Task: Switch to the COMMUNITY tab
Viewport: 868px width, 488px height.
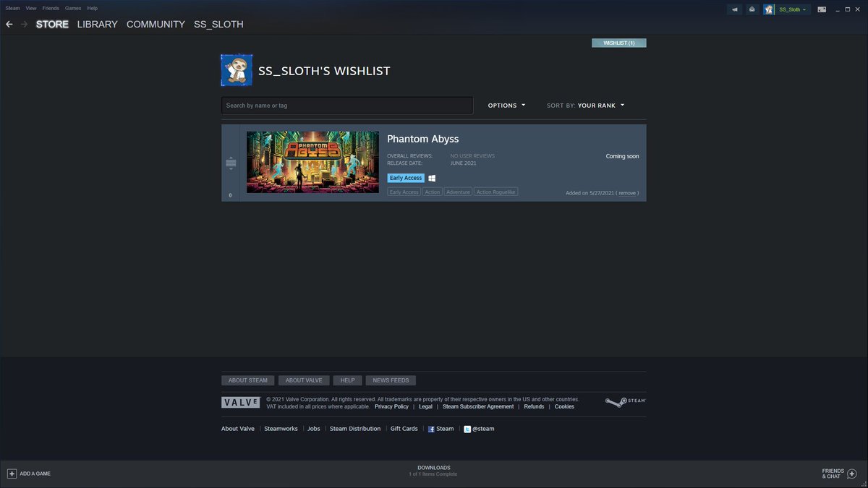Action: (x=156, y=25)
